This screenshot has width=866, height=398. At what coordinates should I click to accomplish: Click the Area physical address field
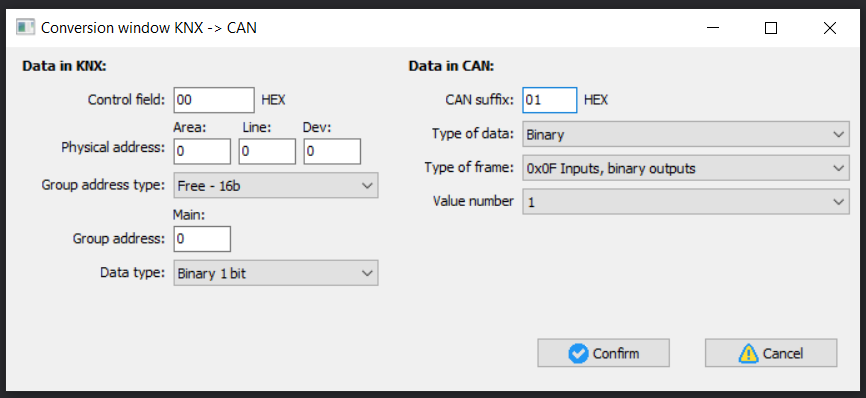pyautogui.click(x=202, y=151)
